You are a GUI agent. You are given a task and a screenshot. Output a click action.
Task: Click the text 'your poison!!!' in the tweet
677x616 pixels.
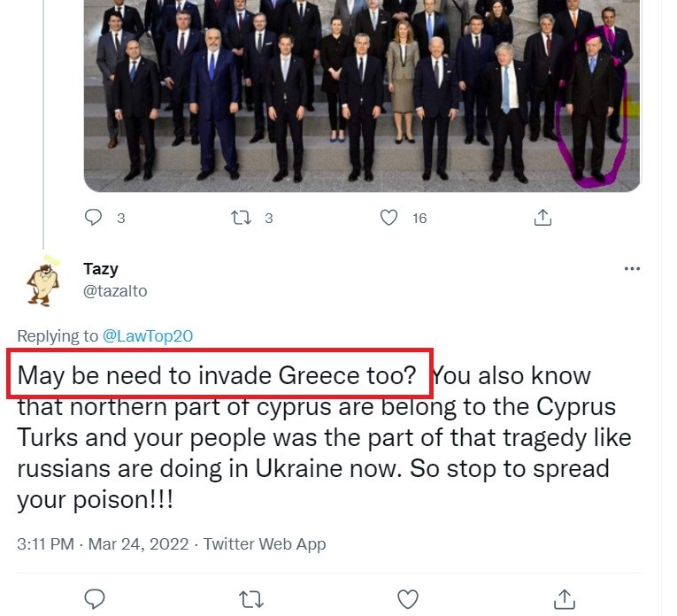95,499
